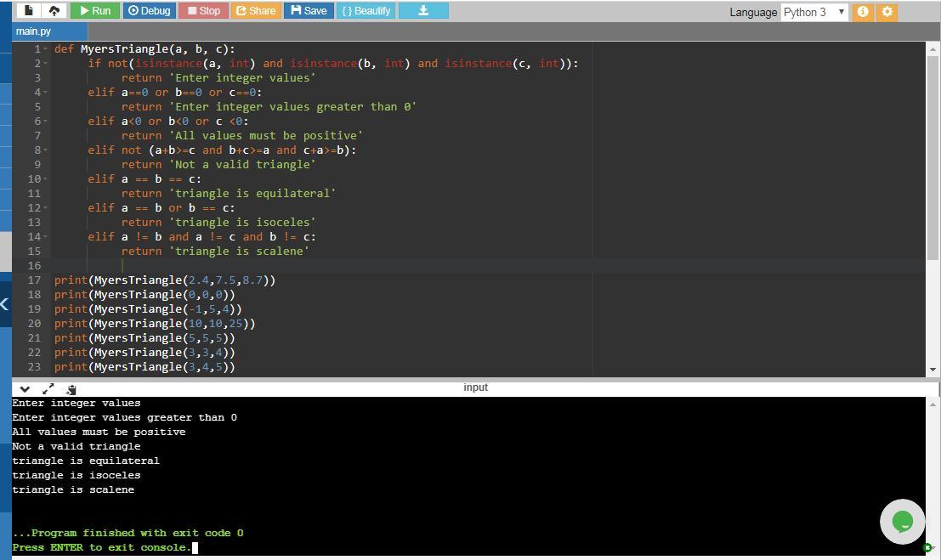The width and height of the screenshot is (941, 560).
Task: Fold the code at line 1 arrow
Action: 45,49
